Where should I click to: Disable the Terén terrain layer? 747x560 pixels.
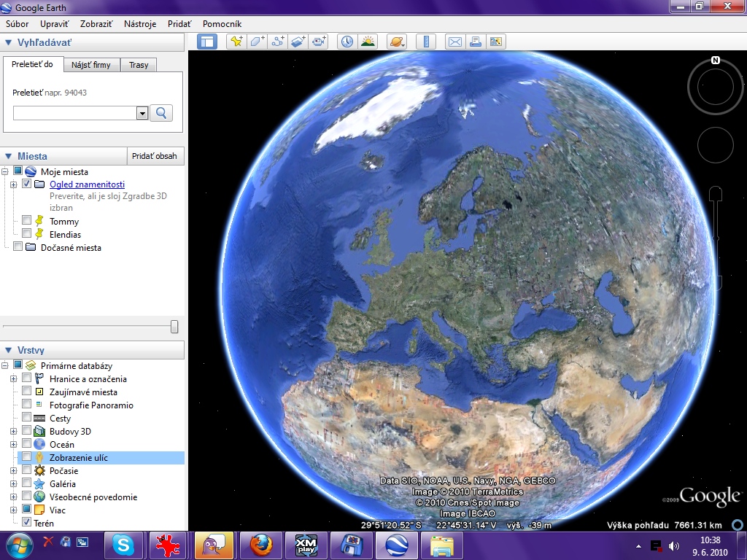click(27, 522)
